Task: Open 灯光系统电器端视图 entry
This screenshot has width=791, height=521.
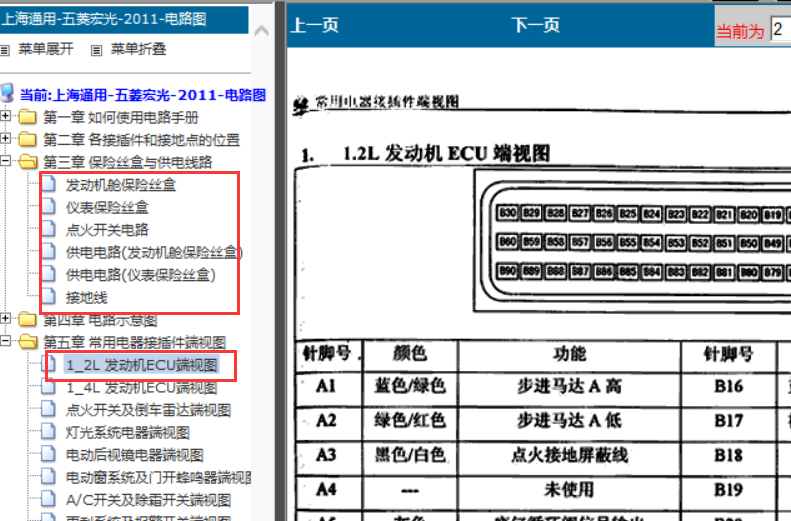Action: pyautogui.click(x=128, y=433)
